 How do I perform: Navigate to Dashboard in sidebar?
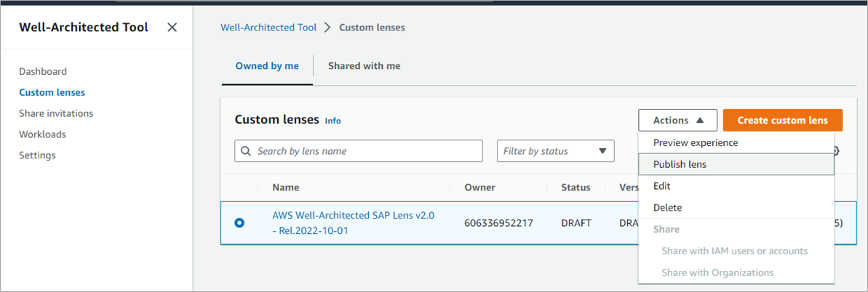coord(43,71)
